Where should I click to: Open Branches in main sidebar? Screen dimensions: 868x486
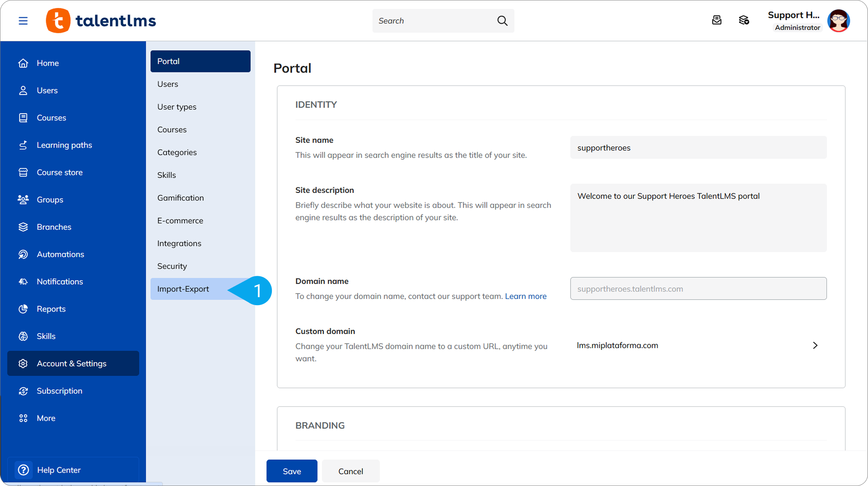73,227
